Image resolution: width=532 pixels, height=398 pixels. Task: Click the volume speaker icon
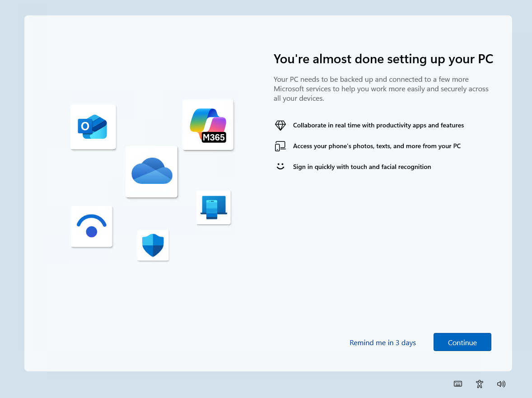coord(501,384)
